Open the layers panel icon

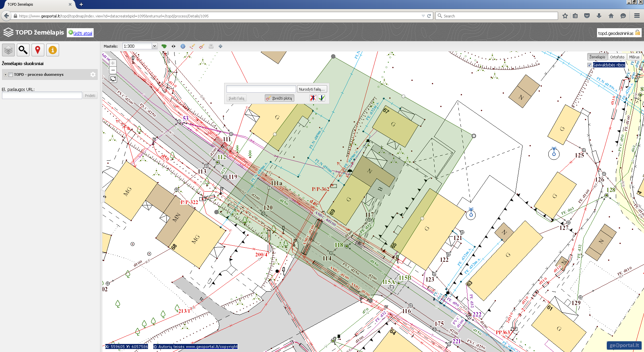tap(8, 50)
